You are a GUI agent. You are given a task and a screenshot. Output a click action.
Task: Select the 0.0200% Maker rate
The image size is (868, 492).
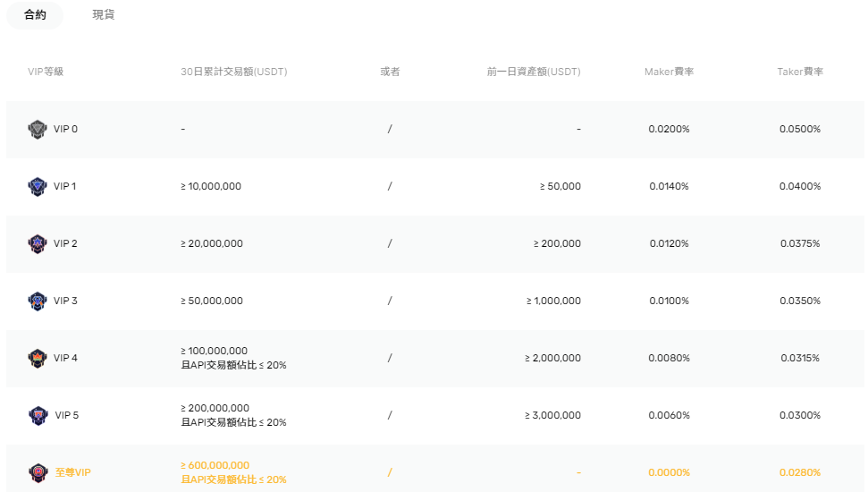pos(669,129)
